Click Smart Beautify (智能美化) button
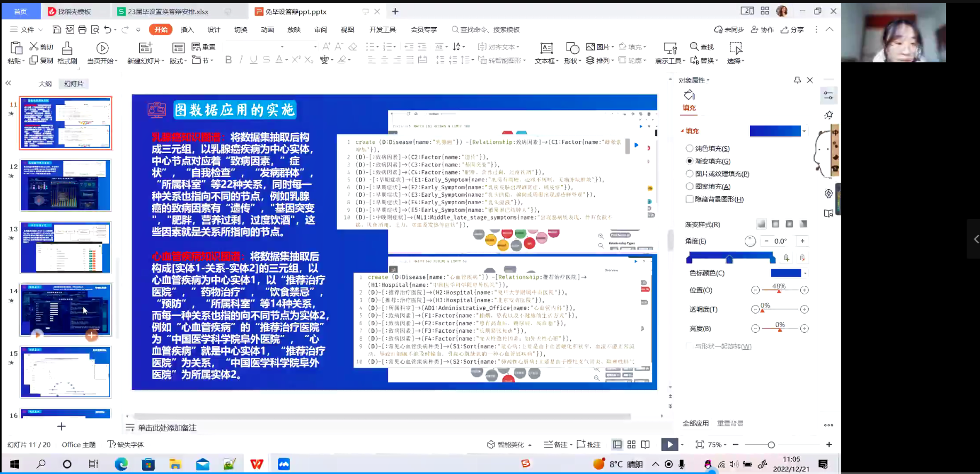This screenshot has height=474, width=980. (x=509, y=445)
